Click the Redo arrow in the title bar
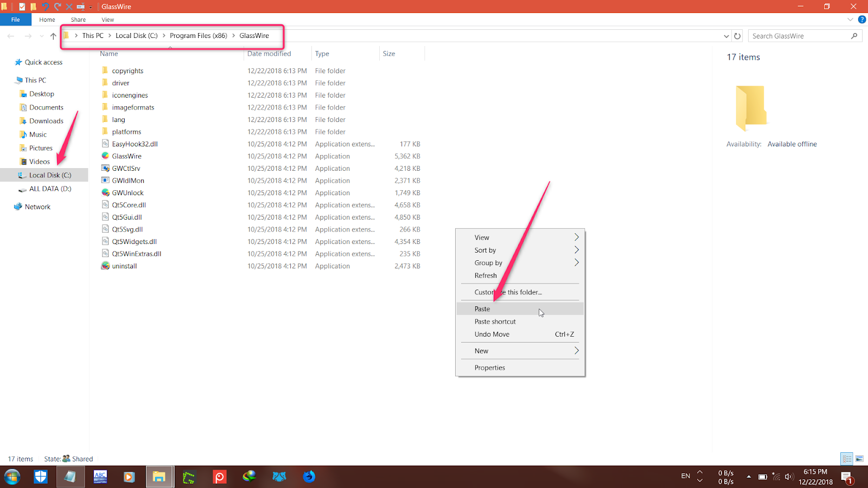Screen dimensions: 868x488 click(57, 7)
